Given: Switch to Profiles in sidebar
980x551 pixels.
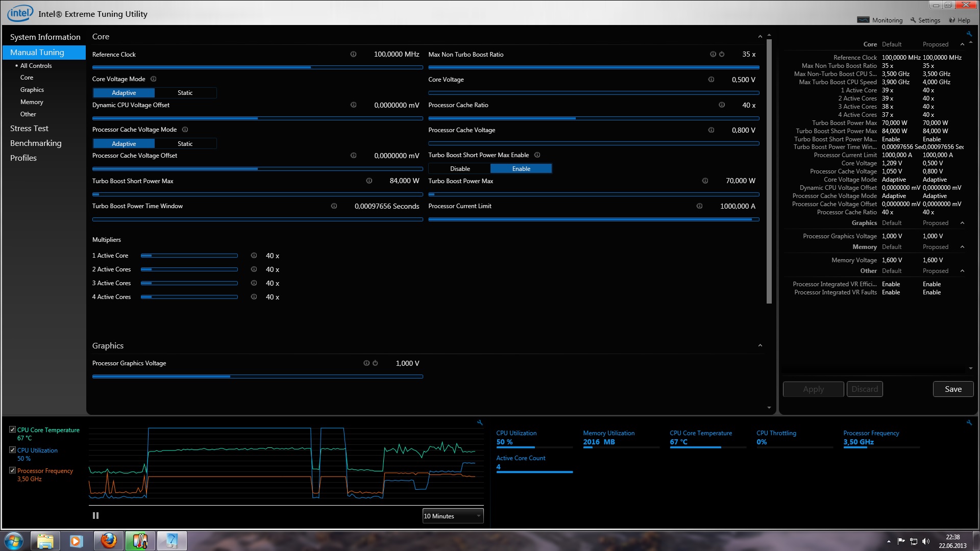Looking at the screenshot, I should (x=23, y=158).
